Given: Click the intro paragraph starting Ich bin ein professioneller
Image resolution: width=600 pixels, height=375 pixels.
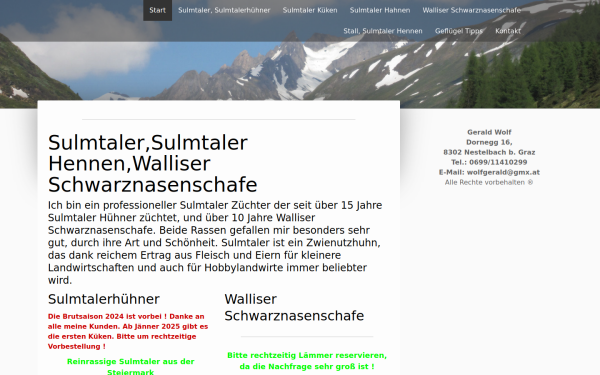Looking at the screenshot, I should point(215,243).
